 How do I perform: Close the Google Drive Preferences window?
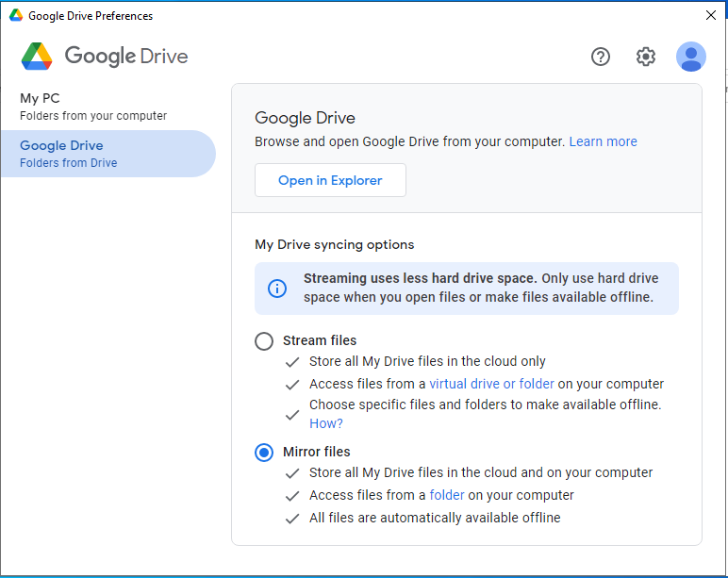(x=711, y=15)
